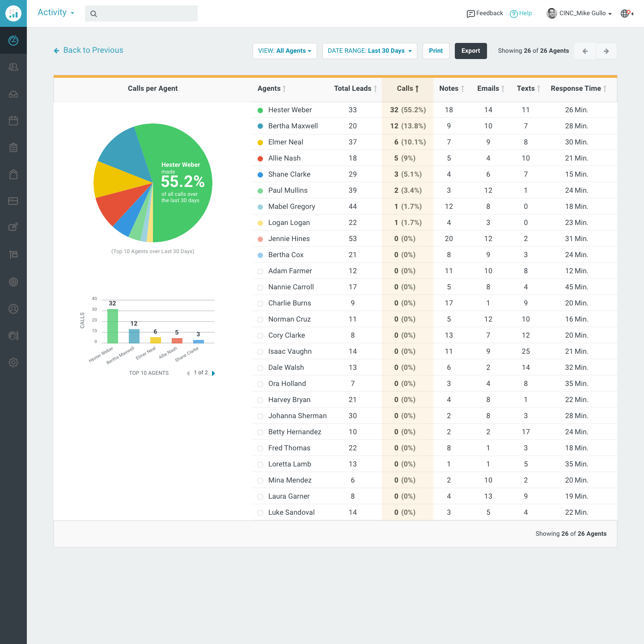The height and width of the screenshot is (644, 644).
Task: Open the Feedback link
Action: [490, 13]
